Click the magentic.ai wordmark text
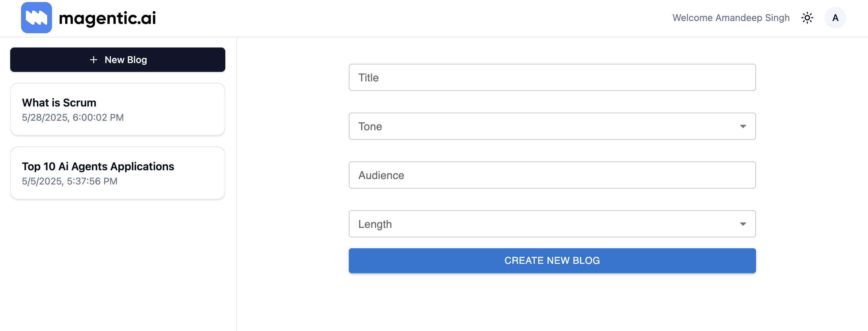This screenshot has height=331, width=868. (x=108, y=18)
